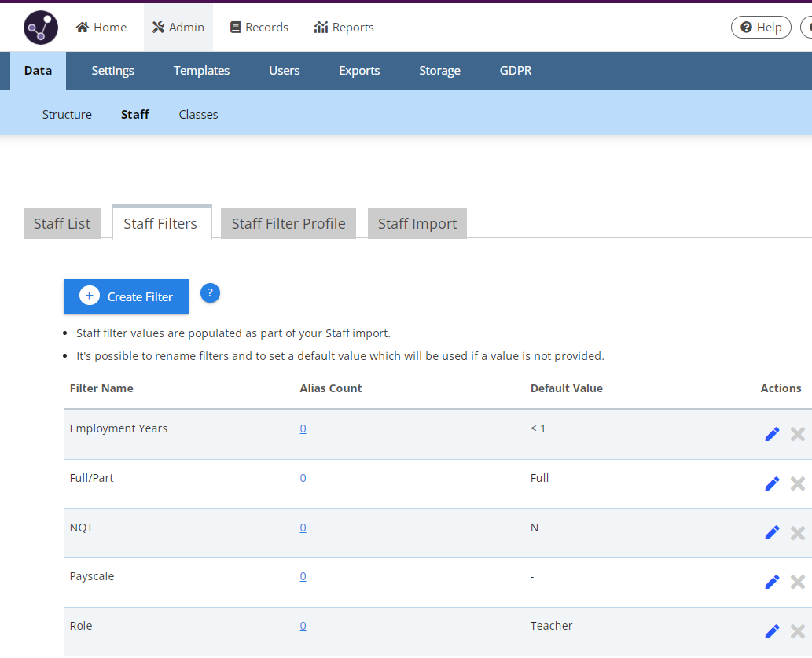812x658 pixels.
Task: Click the Admin tools icon
Action: coord(159,27)
